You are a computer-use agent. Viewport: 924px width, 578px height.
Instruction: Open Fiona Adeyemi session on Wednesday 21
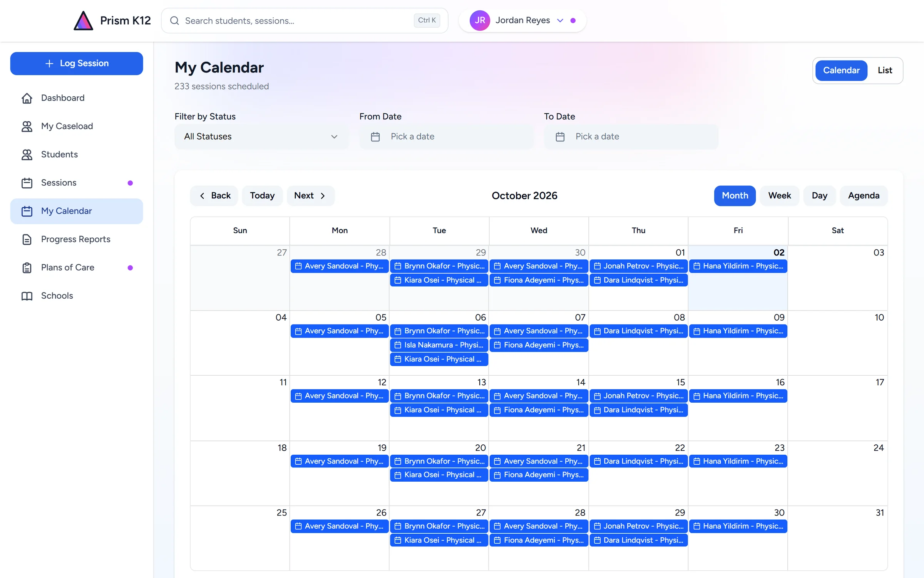coord(539,475)
